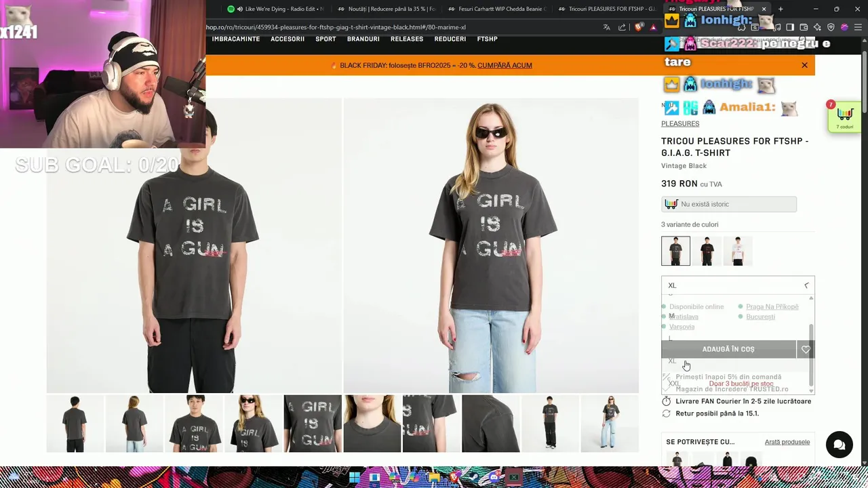The width and height of the screenshot is (868, 488).
Task: Click the large female model product image
Action: [x=491, y=245]
